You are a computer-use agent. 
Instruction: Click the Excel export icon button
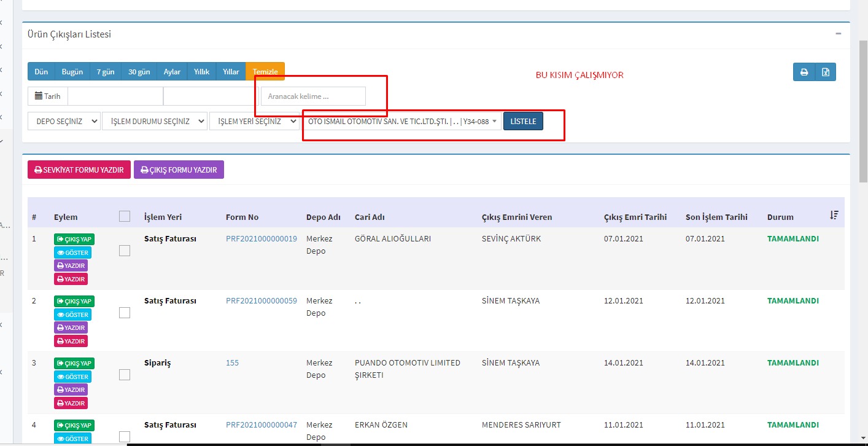(x=826, y=72)
